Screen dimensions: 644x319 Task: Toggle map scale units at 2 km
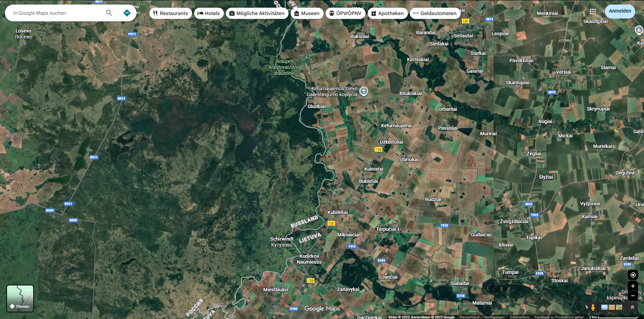point(613,317)
